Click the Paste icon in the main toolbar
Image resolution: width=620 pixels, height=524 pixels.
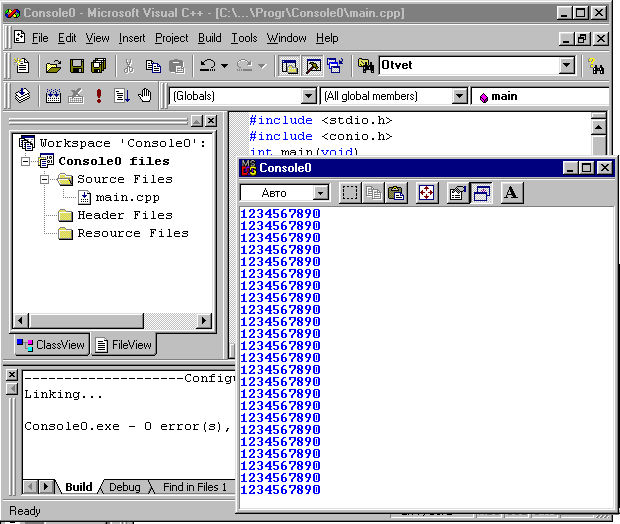tap(176, 66)
